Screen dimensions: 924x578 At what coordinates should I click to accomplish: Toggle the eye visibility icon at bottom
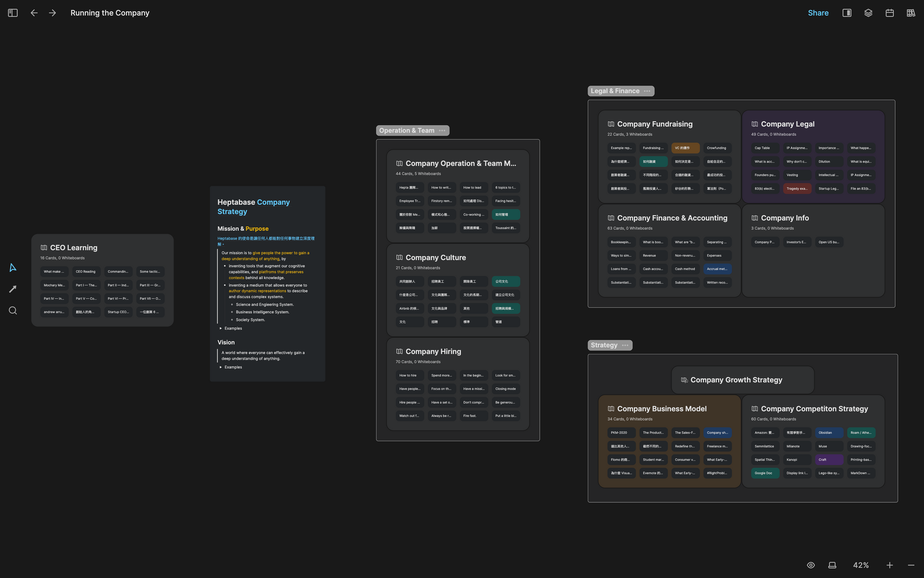pos(811,565)
